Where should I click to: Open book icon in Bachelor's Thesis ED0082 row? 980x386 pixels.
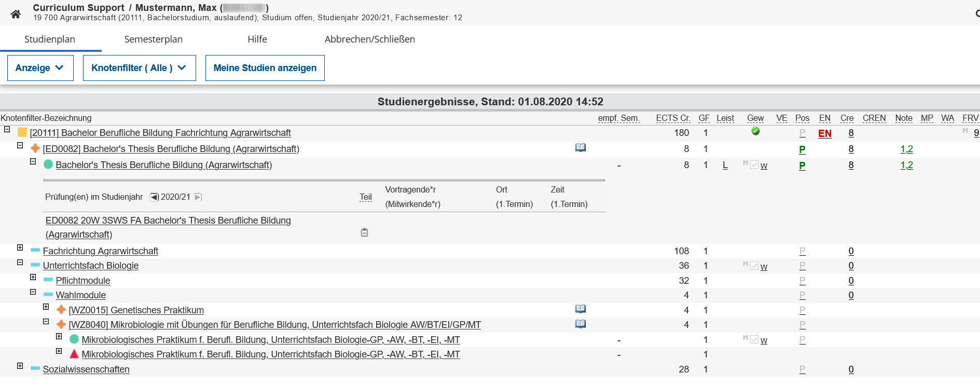[580, 148]
